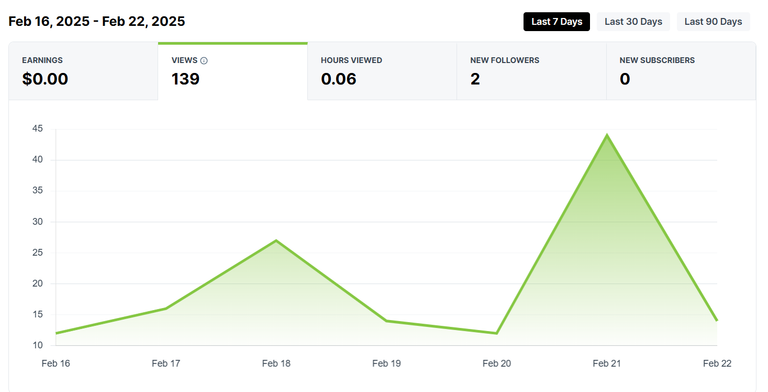The height and width of the screenshot is (392, 768).
Task: Switch to Last 90 Days range
Action: [x=713, y=22]
